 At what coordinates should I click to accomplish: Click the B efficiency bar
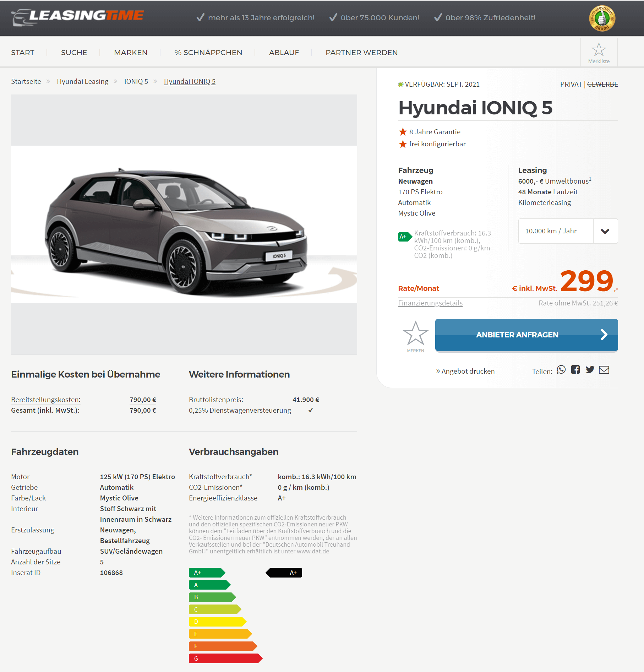click(212, 597)
